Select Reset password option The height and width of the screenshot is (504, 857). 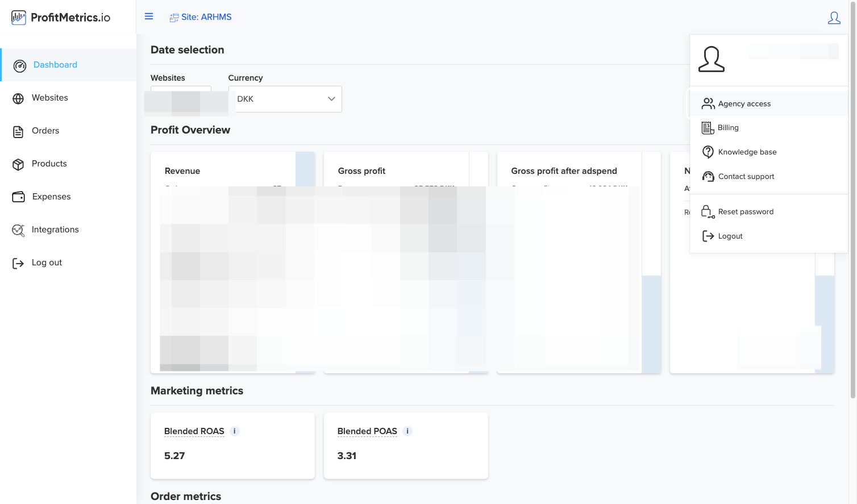pyautogui.click(x=768, y=212)
